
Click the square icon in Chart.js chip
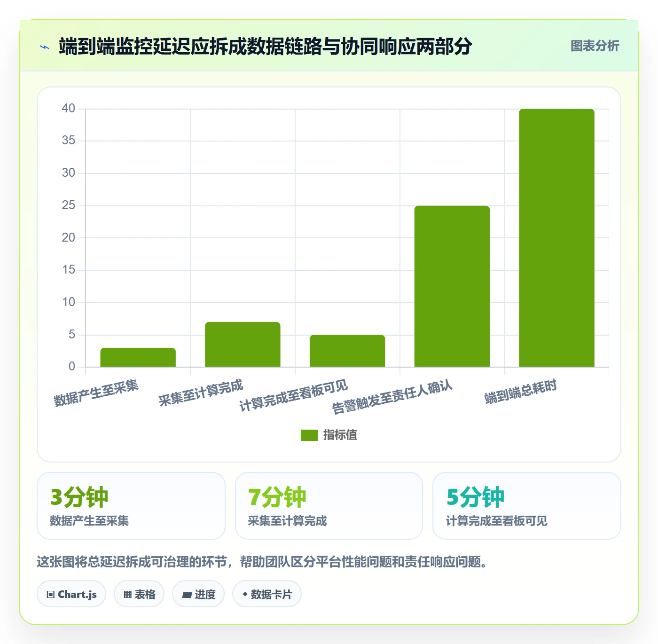pos(51,595)
